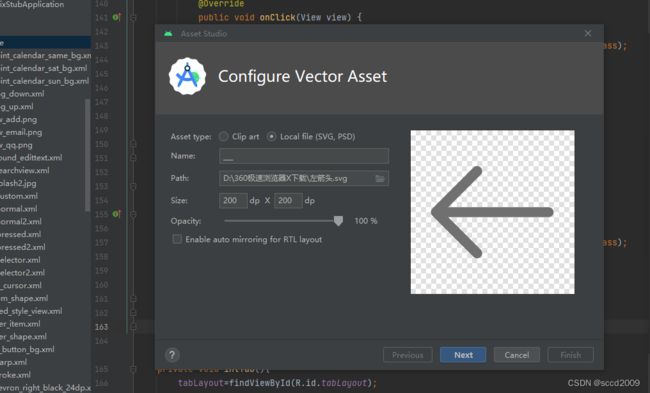Toggle code fold marker at line 165

133,369
